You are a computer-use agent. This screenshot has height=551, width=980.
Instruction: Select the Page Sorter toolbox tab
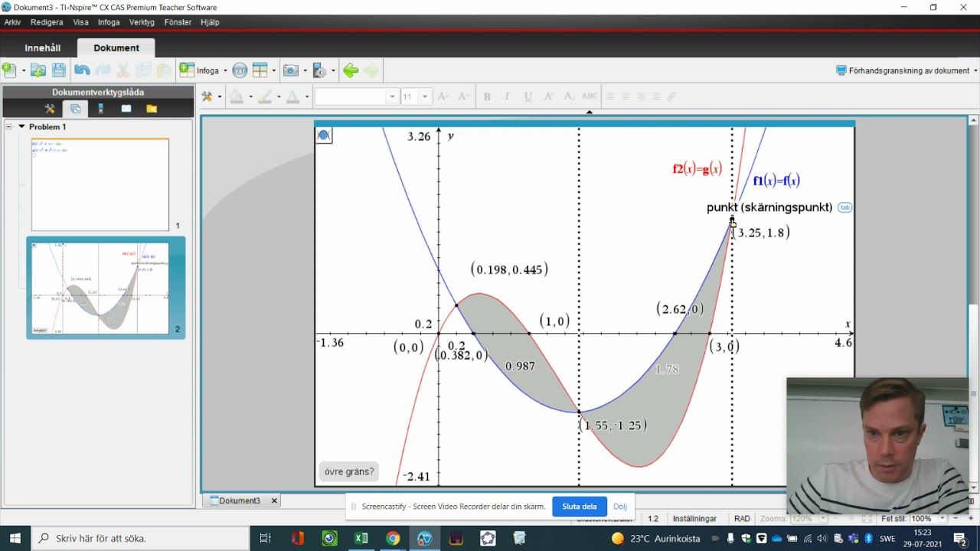coord(75,109)
